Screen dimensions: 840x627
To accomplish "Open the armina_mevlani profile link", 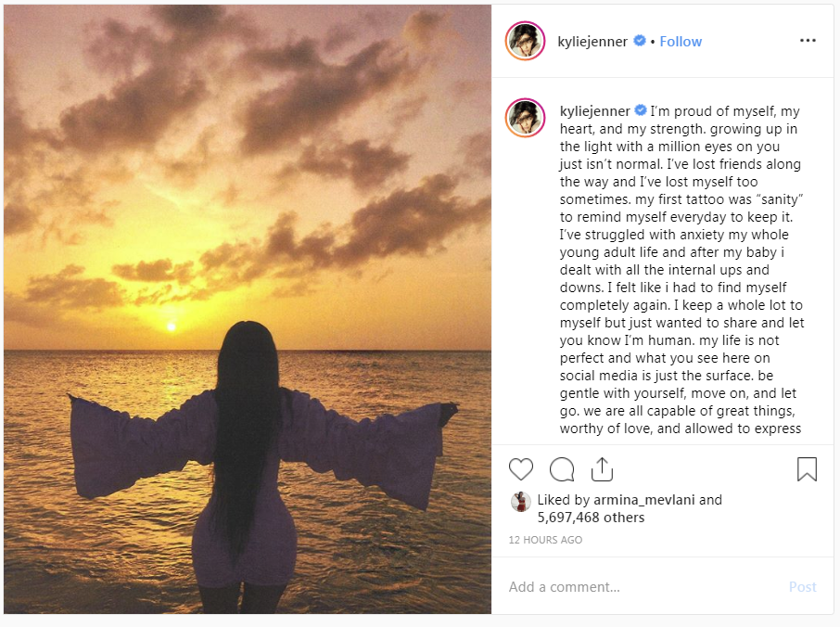I will pyautogui.click(x=644, y=500).
